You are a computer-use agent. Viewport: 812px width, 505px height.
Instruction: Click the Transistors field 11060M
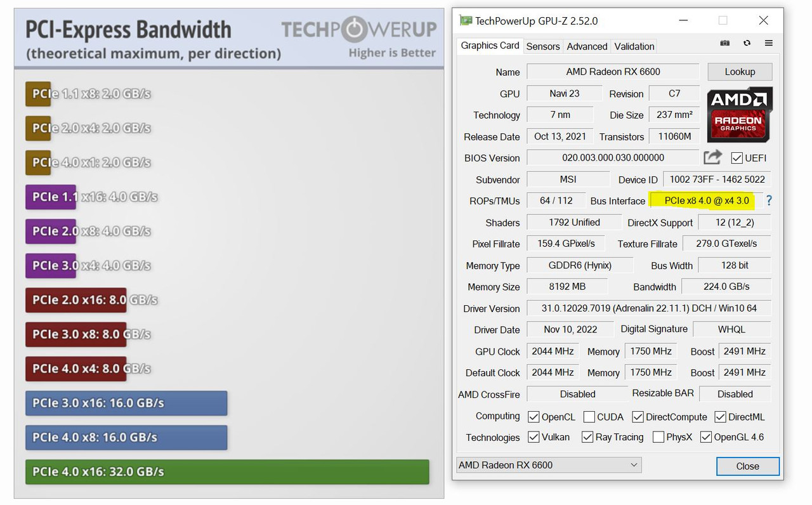(674, 136)
